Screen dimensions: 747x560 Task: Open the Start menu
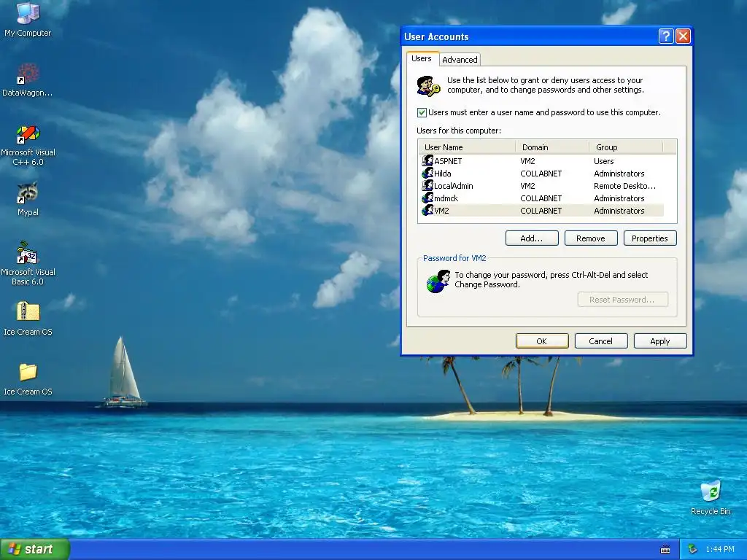[35, 550]
